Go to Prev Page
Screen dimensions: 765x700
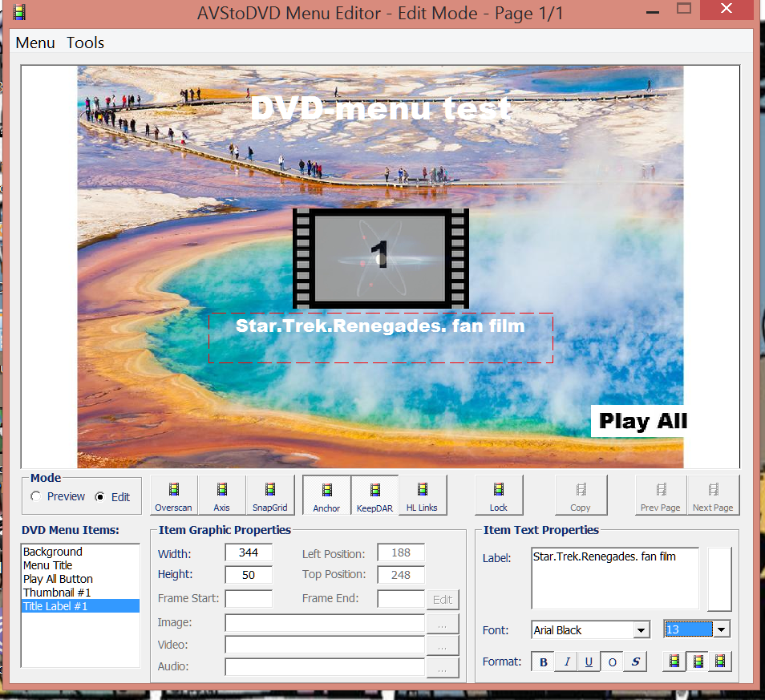pyautogui.click(x=661, y=495)
